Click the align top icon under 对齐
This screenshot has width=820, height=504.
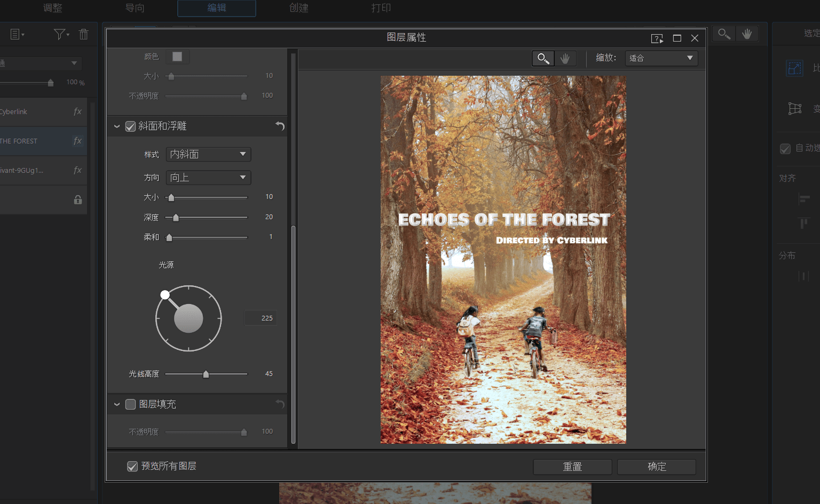tap(804, 223)
